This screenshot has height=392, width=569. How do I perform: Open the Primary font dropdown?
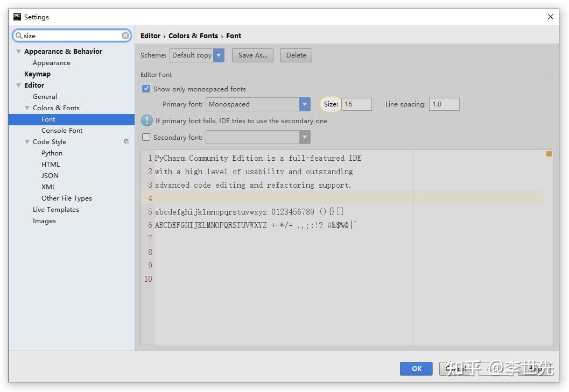[x=258, y=104]
